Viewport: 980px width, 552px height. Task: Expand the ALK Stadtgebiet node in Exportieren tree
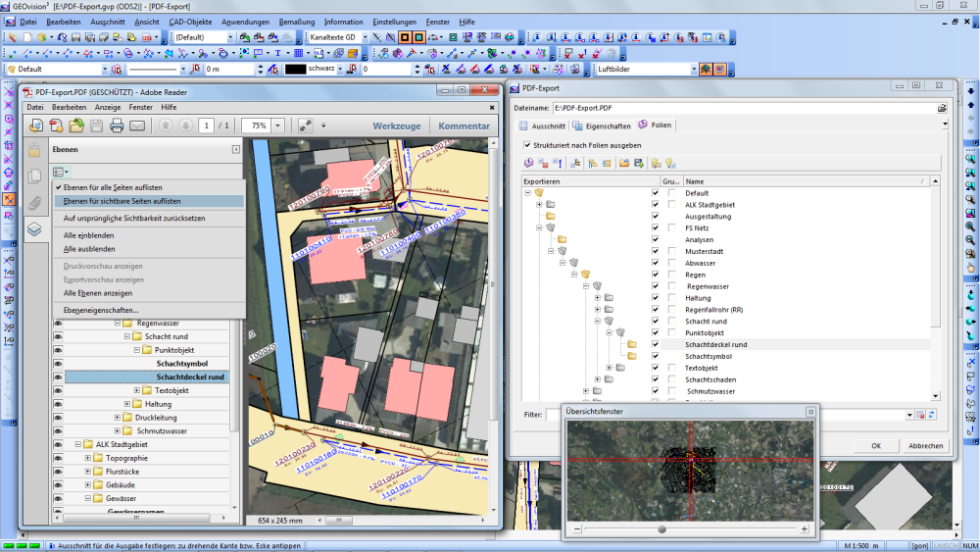coord(539,204)
